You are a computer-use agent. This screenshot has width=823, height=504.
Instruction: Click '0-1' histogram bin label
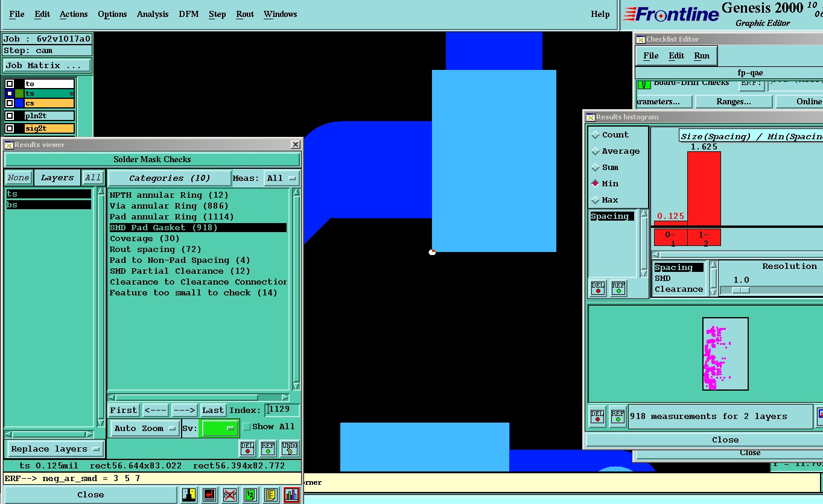click(x=670, y=238)
